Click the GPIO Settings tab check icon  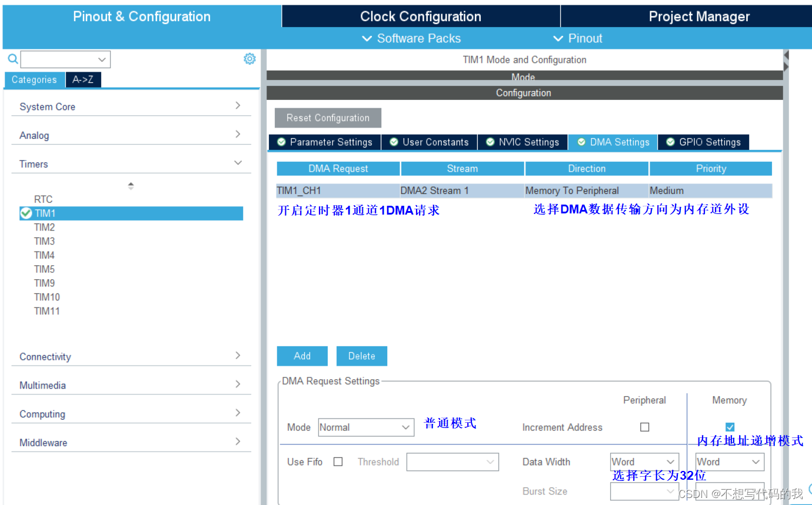670,142
